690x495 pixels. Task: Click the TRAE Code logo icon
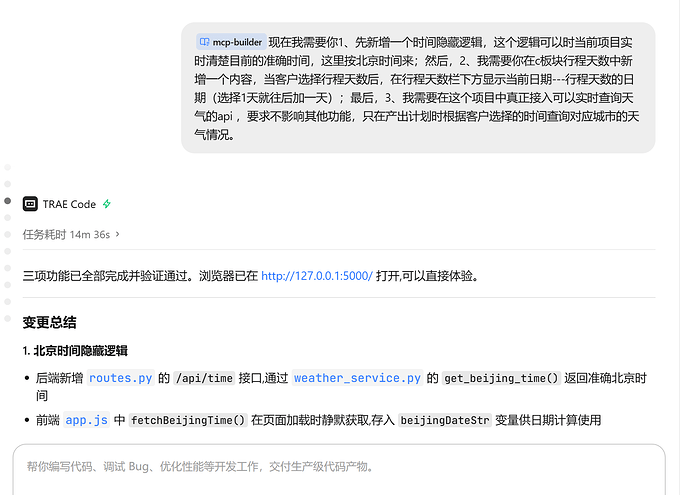pyautogui.click(x=30, y=204)
